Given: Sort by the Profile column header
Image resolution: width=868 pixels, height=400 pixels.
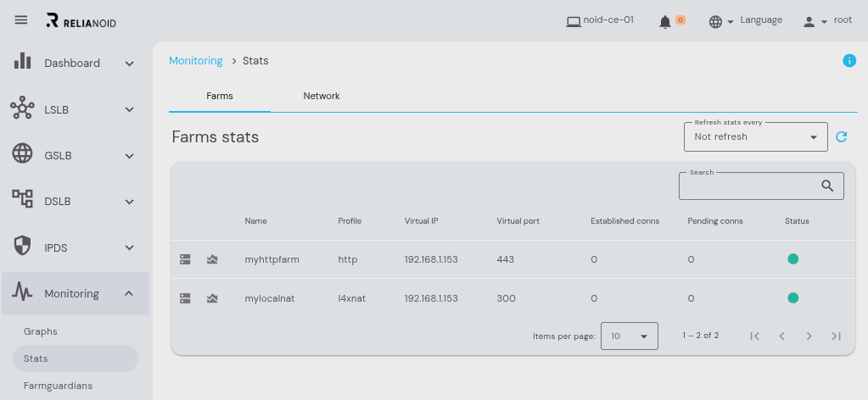Looking at the screenshot, I should click(x=350, y=220).
